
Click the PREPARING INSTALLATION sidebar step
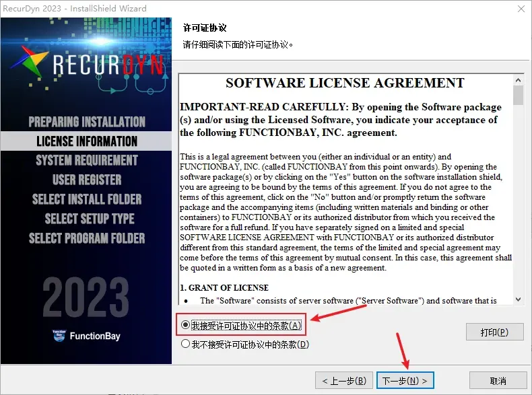pos(87,122)
